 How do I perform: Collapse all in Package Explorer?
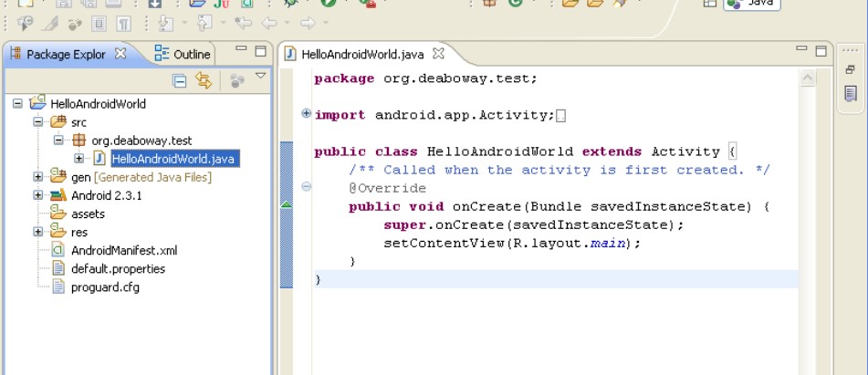[x=180, y=81]
